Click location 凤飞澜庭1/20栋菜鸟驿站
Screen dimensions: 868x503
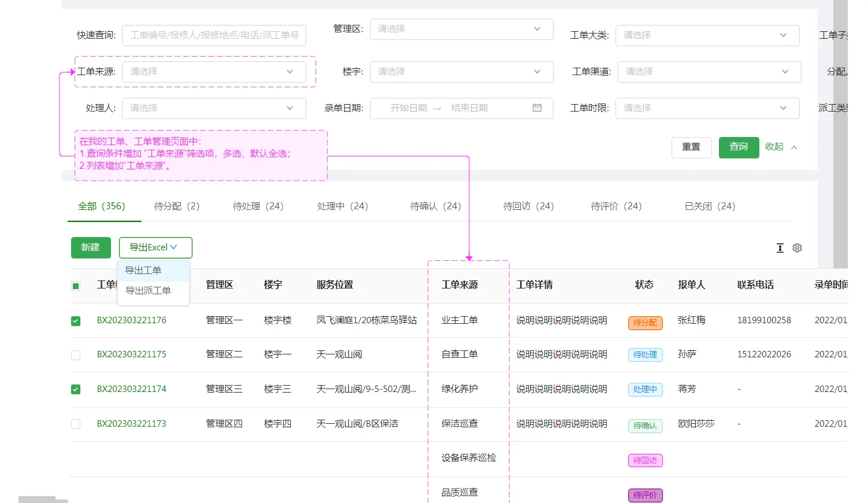pyautogui.click(x=366, y=320)
